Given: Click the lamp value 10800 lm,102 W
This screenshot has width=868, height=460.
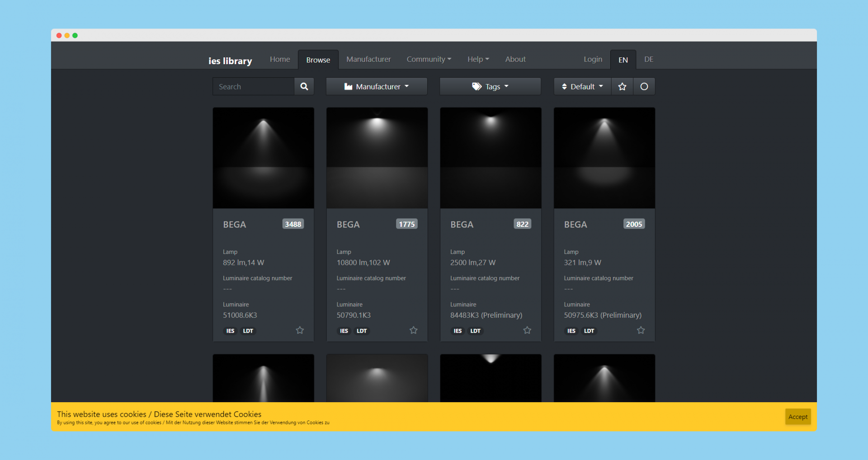Looking at the screenshot, I should tap(363, 263).
